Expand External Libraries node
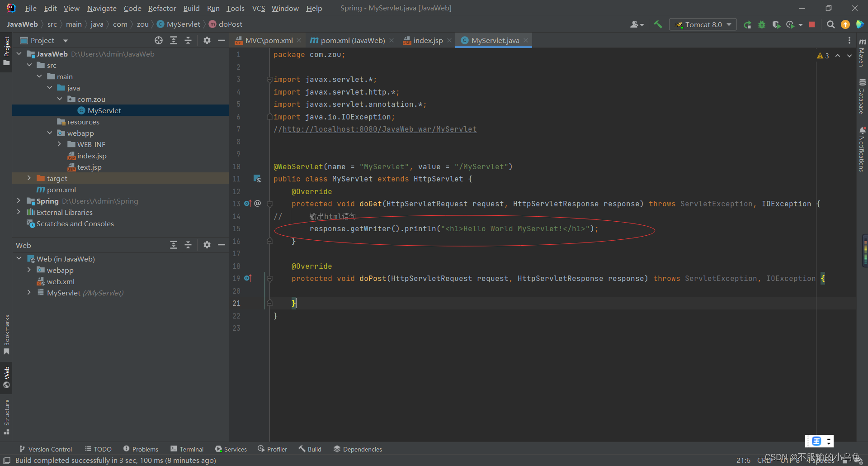The height and width of the screenshot is (466, 868). click(x=19, y=212)
